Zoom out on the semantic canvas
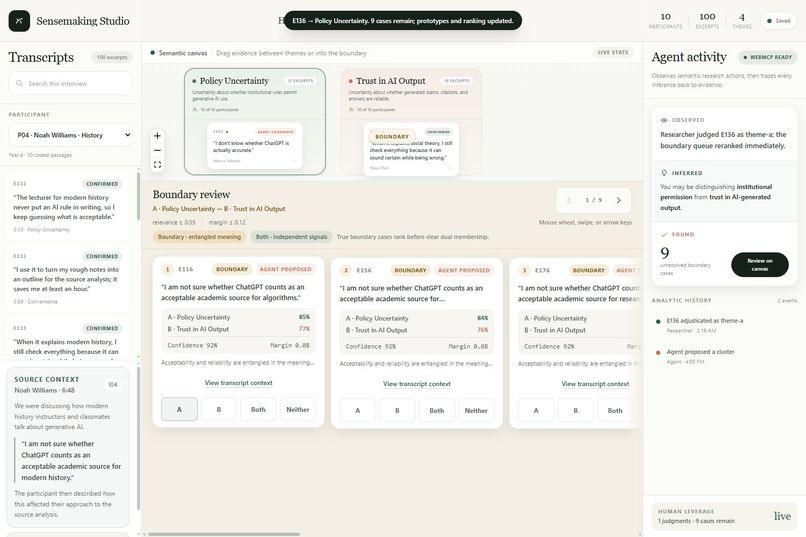 [157, 150]
